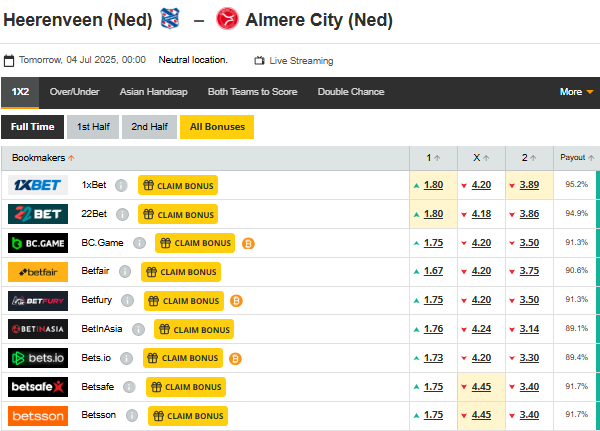Screen dimensions: 600x431
Task: Sort odds by the Payout column
Action: 577,158
